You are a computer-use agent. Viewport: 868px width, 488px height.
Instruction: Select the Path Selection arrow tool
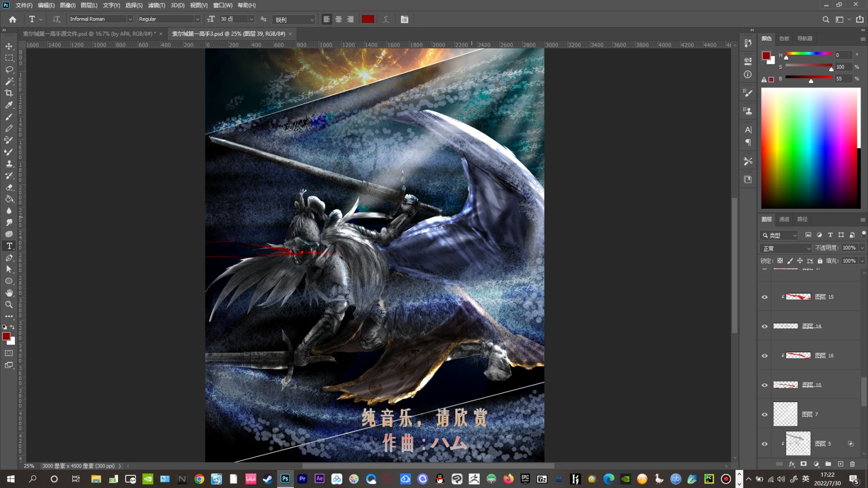coord(9,270)
